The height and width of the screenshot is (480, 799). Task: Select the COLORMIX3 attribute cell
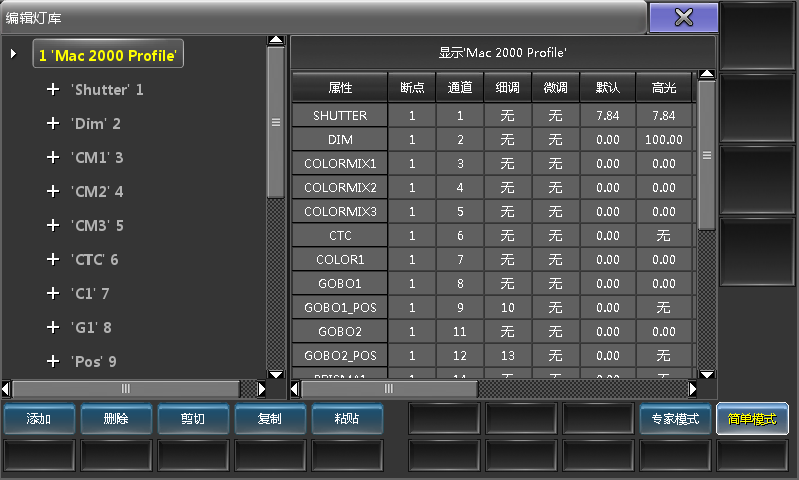tap(340, 211)
